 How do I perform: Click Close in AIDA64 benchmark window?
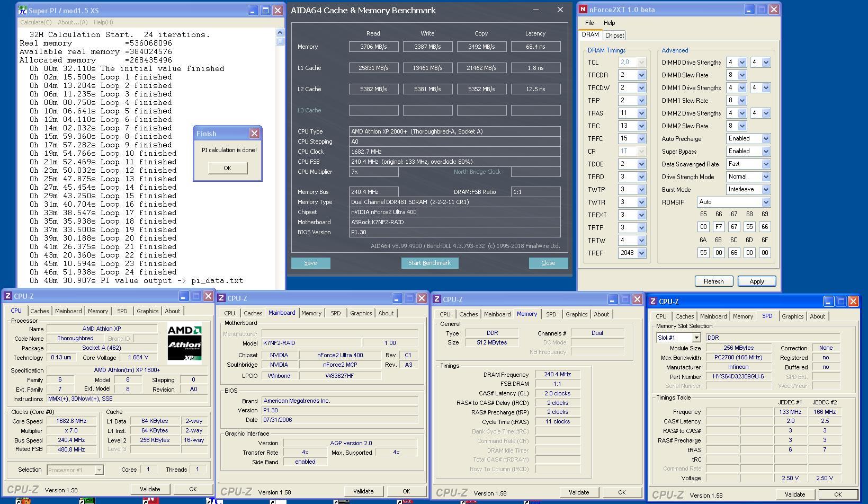pos(549,263)
